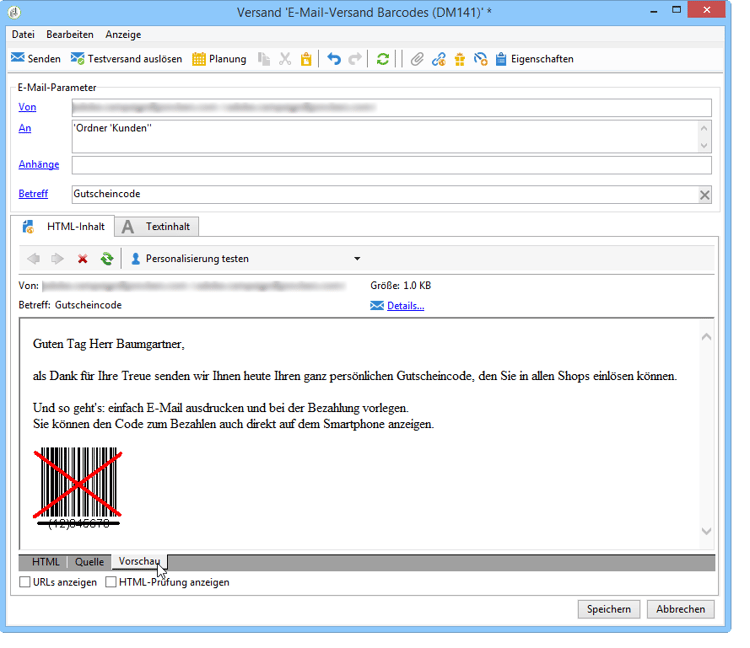Click the personalization sync icon in toolbar
The image size is (750, 648).
click(480, 59)
